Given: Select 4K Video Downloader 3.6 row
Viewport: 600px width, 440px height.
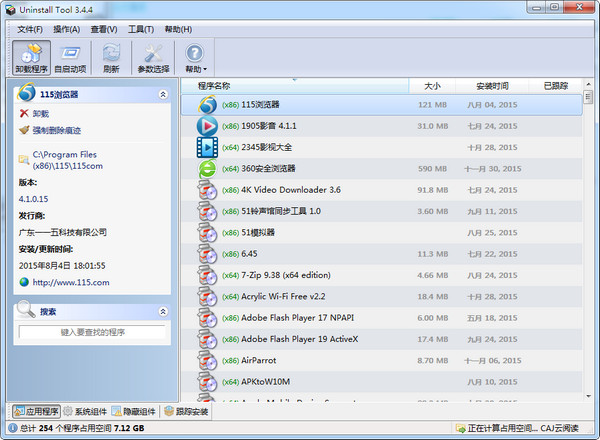Looking at the screenshot, I should [382, 190].
